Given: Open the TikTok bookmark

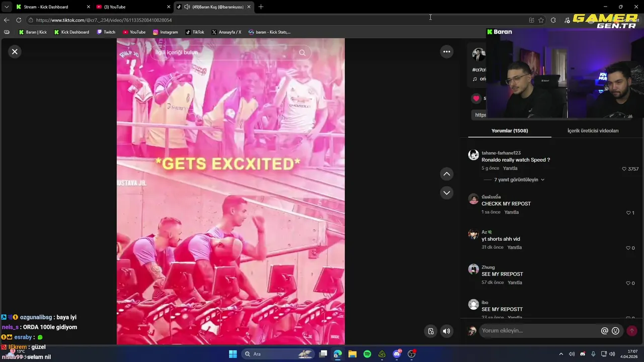Looking at the screenshot, I should (x=195, y=32).
